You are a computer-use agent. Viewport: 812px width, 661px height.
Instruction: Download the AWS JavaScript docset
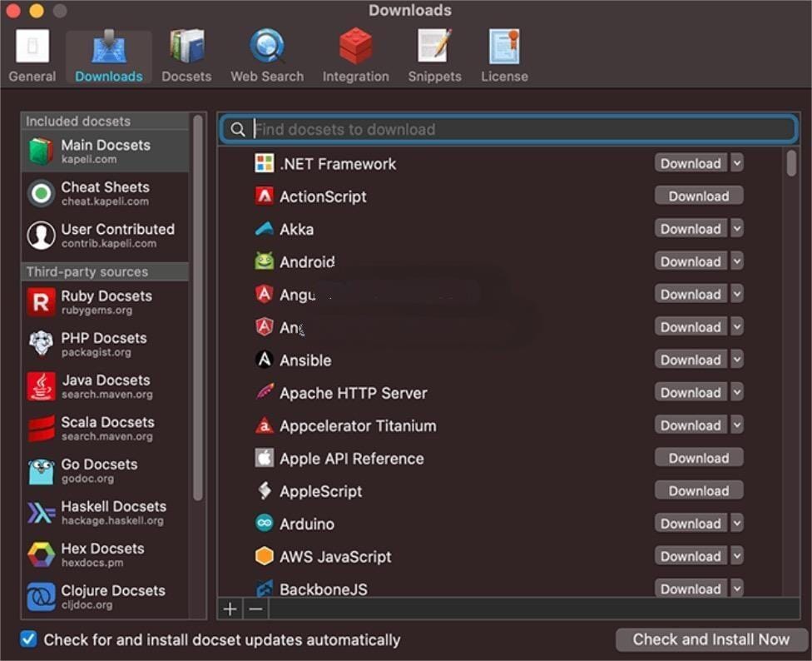click(x=691, y=556)
